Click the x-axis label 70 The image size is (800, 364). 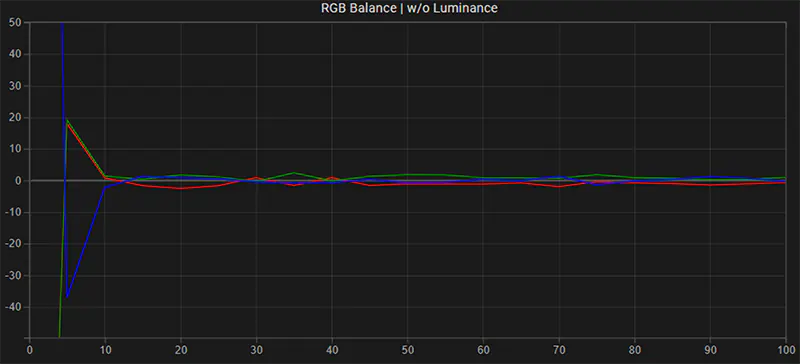pyautogui.click(x=559, y=351)
